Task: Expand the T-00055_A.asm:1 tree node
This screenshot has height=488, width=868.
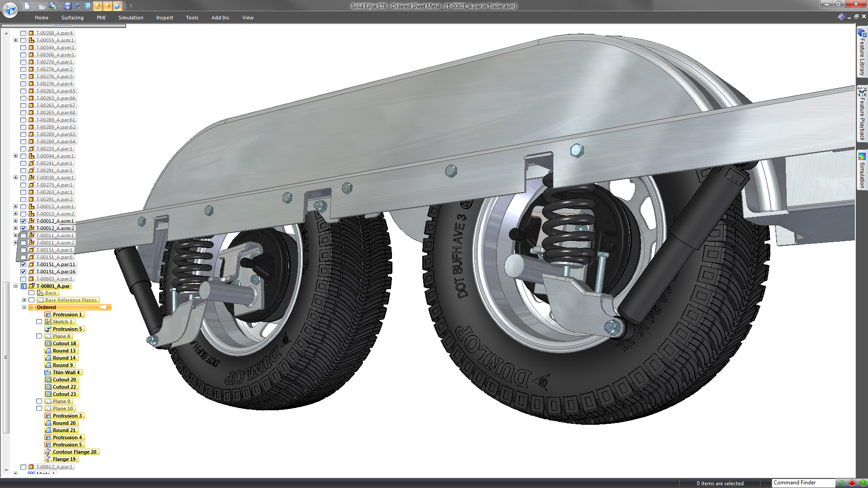Action: [x=15, y=40]
